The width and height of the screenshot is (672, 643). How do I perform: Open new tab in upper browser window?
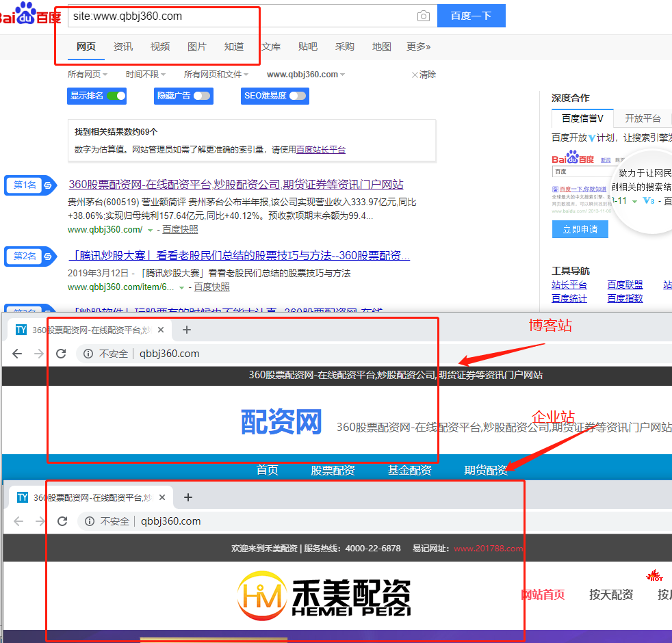(186, 330)
